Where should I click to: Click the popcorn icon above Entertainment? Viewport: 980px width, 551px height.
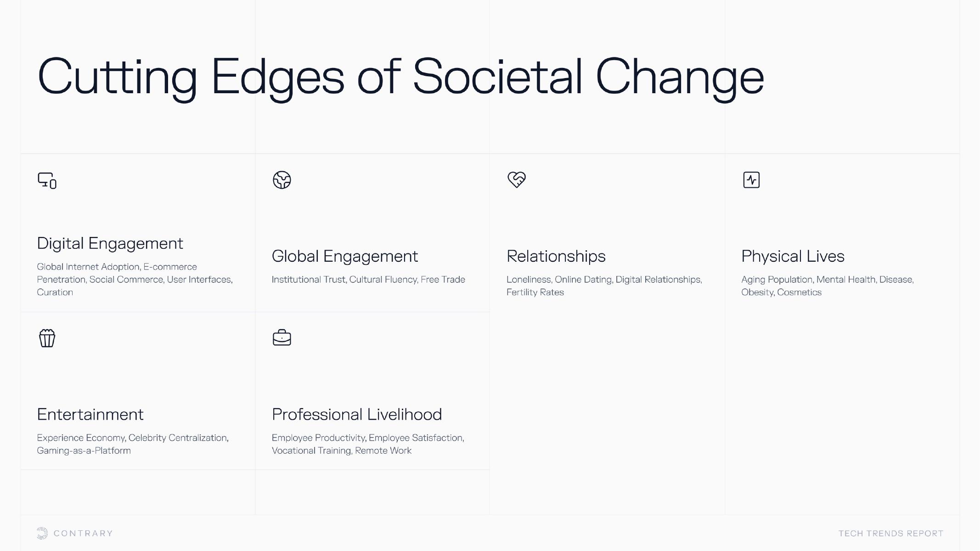click(47, 338)
